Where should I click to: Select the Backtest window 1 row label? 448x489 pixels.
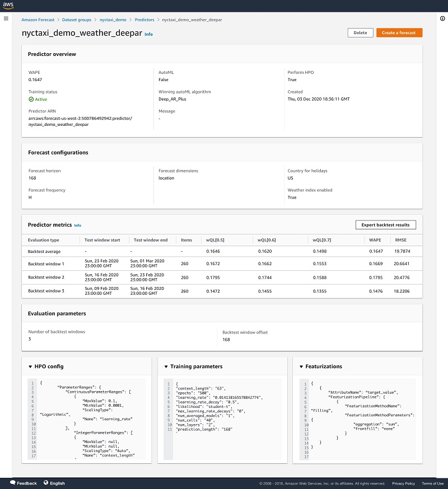pos(46,264)
